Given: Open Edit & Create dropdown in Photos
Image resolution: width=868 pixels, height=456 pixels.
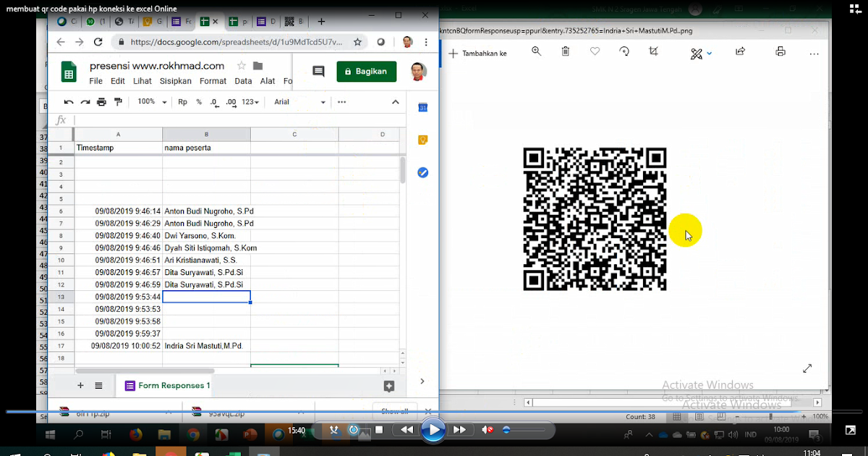Looking at the screenshot, I should pos(701,54).
